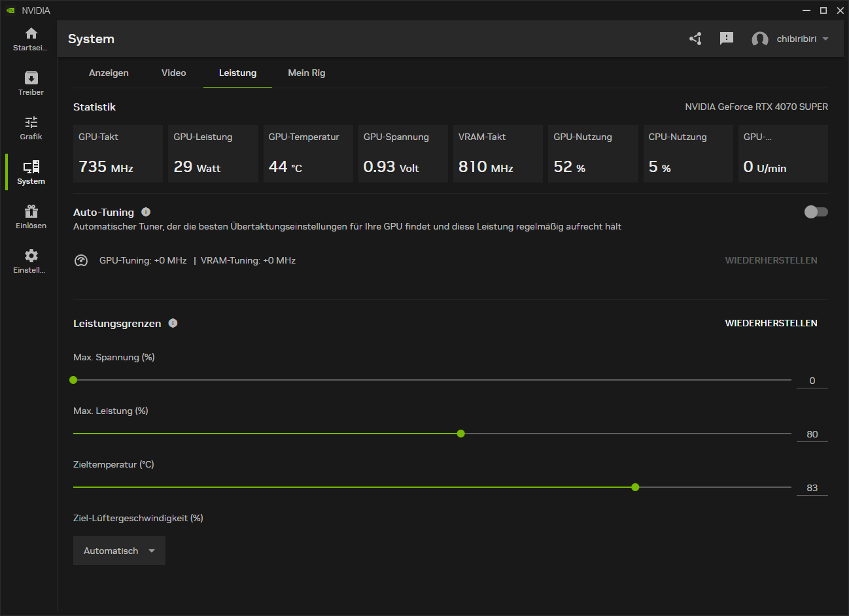The width and height of the screenshot is (849, 616).
Task: Open the Einlösen rewards icon
Action: point(31,213)
